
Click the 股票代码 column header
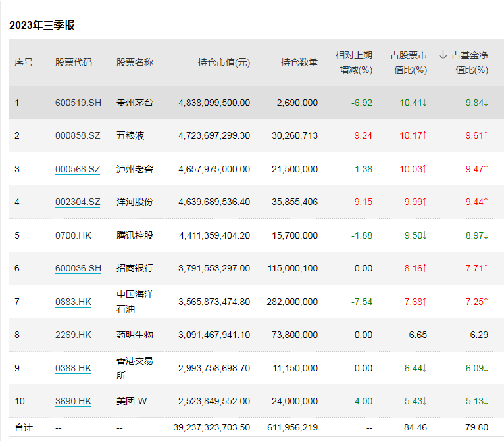74,62
